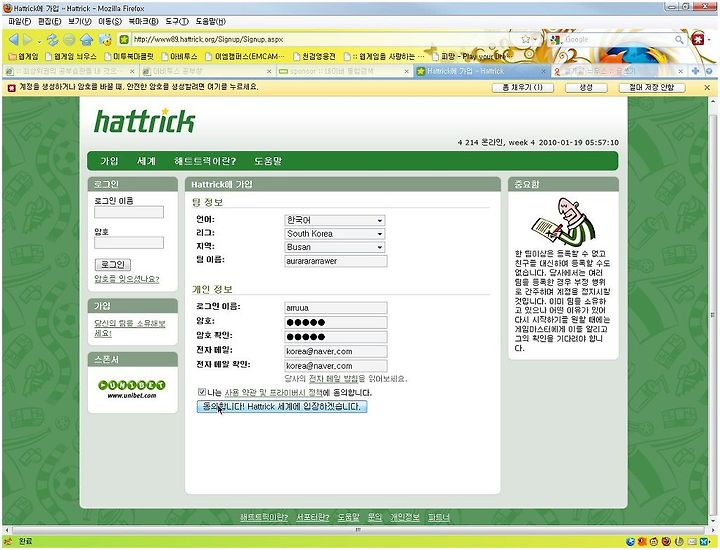Click the 폼 채우기 (1) button
Viewport: 720px width, 550px height.
(x=523, y=87)
